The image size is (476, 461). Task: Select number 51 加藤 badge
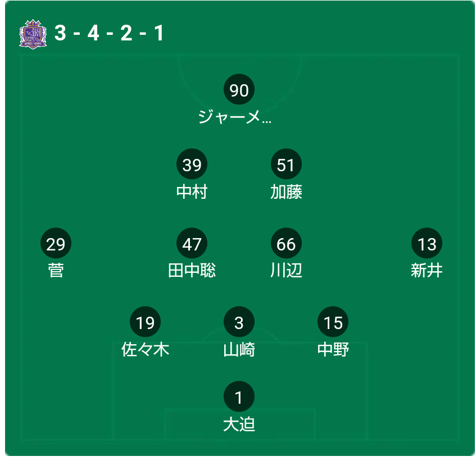286,164
